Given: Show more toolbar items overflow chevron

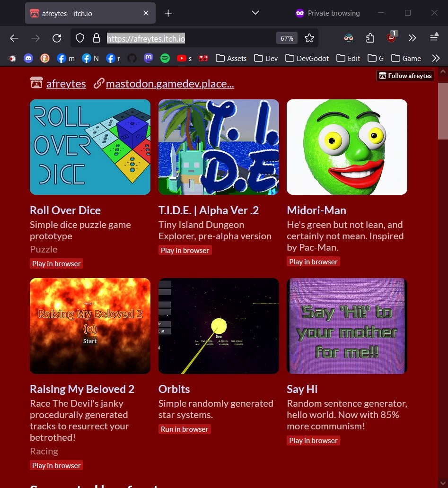Looking at the screenshot, I should pos(412,38).
